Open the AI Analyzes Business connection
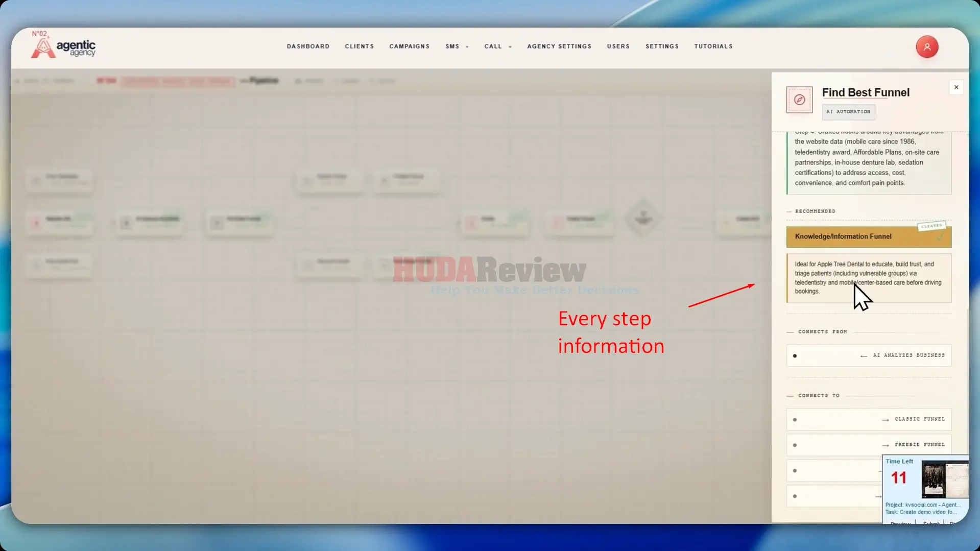This screenshot has height=551, width=980. pyautogui.click(x=869, y=356)
